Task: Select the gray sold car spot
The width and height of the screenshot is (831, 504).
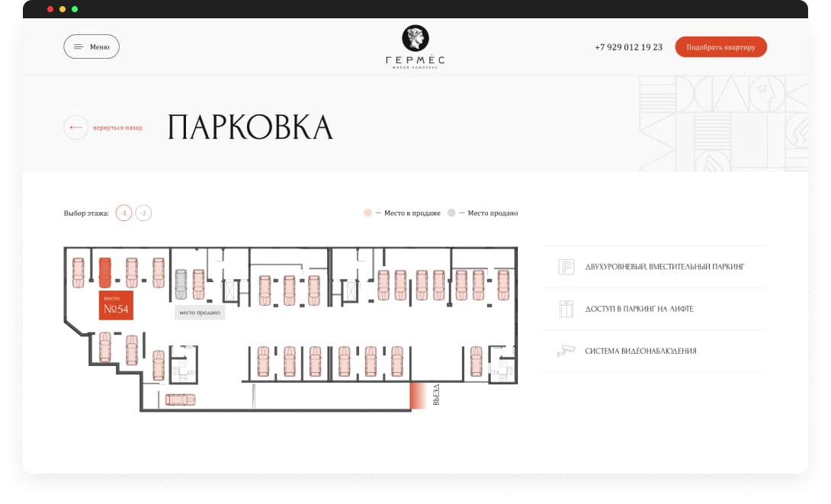Action: (x=181, y=284)
